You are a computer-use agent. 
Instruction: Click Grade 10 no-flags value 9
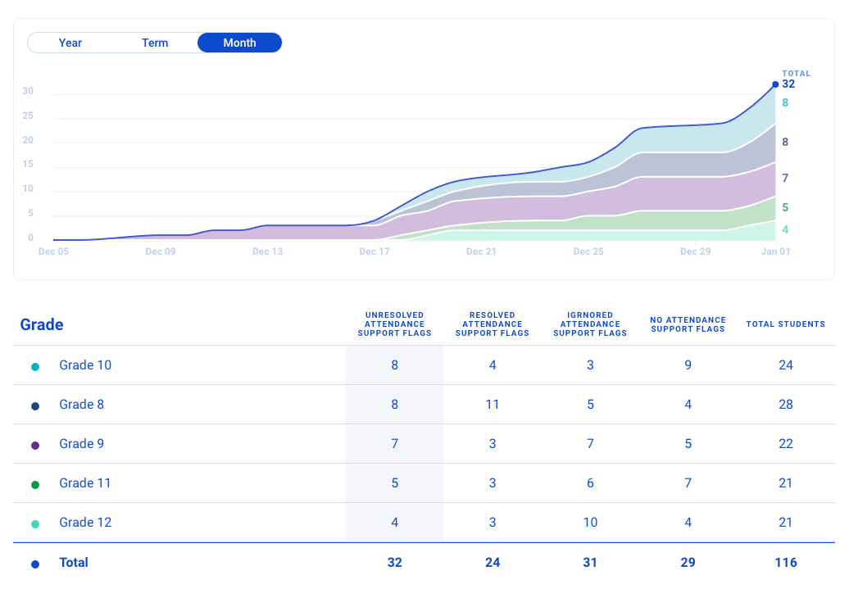pyautogui.click(x=688, y=365)
